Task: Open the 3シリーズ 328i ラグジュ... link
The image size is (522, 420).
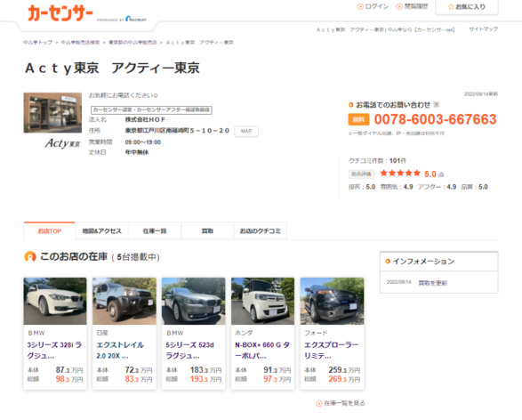Action: click(x=54, y=350)
